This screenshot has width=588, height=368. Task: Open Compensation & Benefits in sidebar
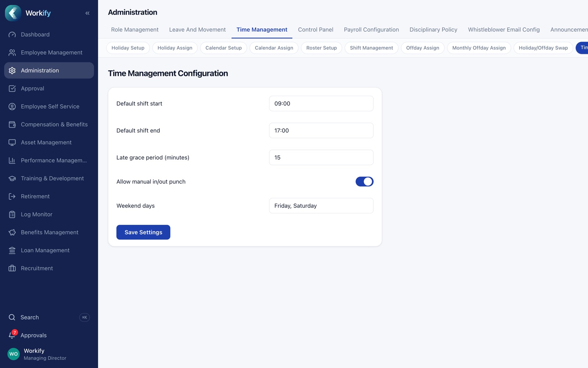[x=49, y=124]
